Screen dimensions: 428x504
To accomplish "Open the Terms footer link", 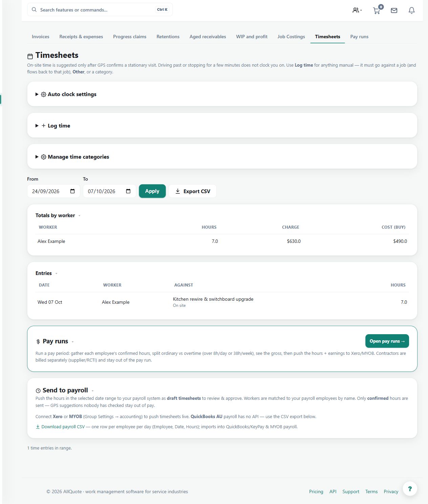I will 371,491.
